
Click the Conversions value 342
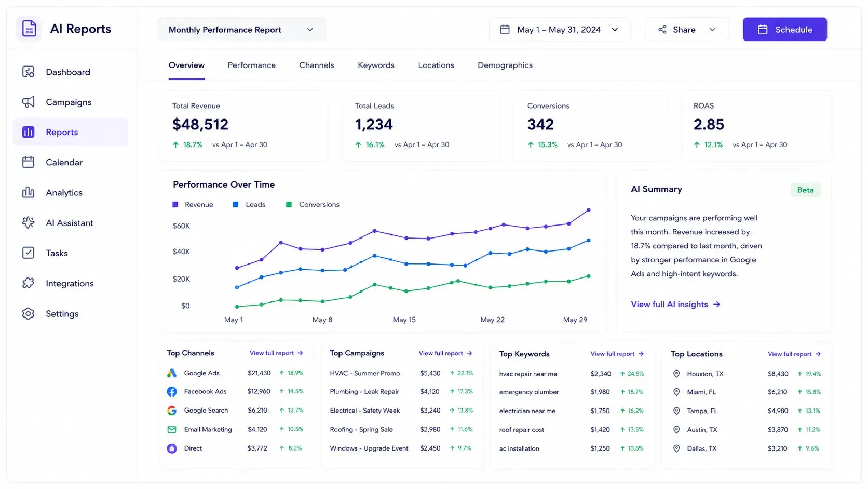click(x=540, y=125)
